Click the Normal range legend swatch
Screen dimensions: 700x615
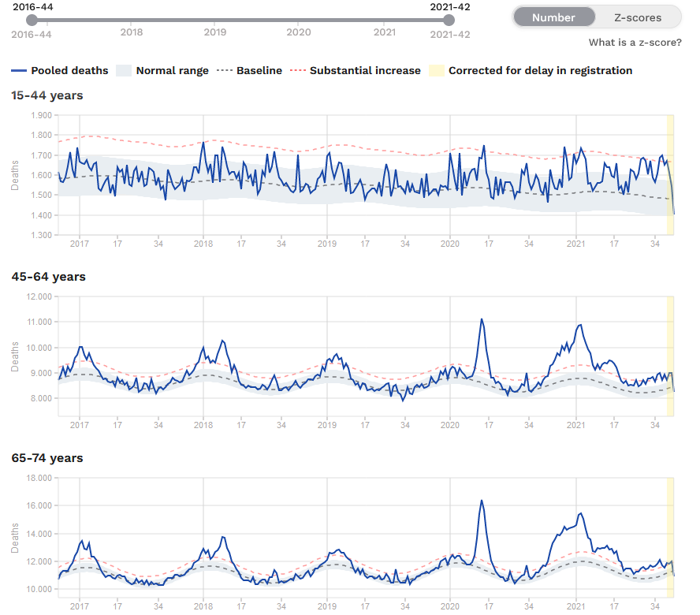tap(123, 70)
